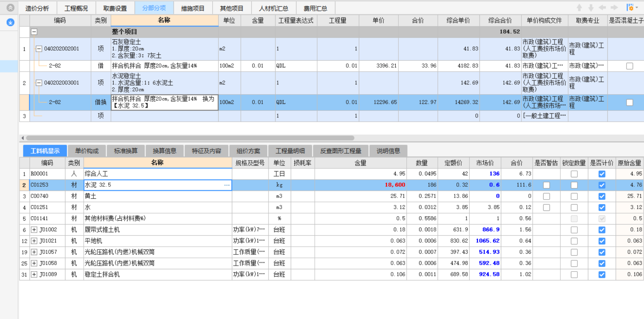Click market price 136 for 综合人工
Viewport: 644px width, 319px height.
tap(494, 174)
